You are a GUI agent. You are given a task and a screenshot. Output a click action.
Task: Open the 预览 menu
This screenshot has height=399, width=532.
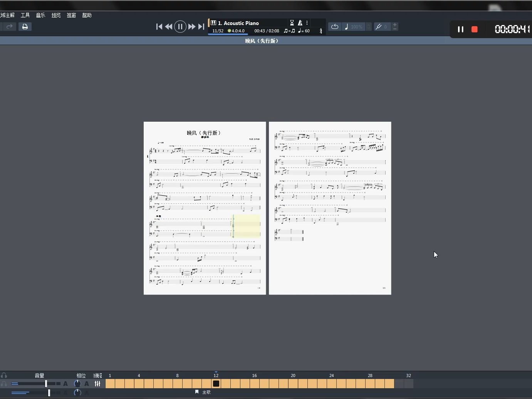click(56, 15)
